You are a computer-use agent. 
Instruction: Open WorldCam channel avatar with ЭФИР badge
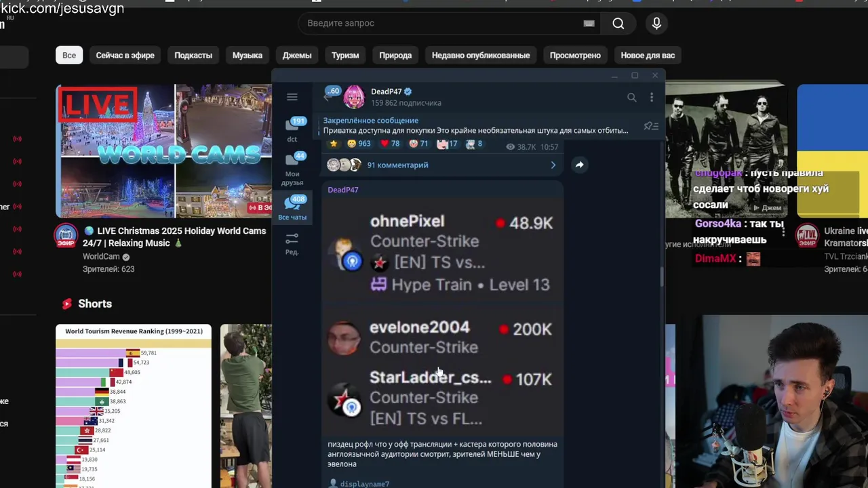point(66,236)
